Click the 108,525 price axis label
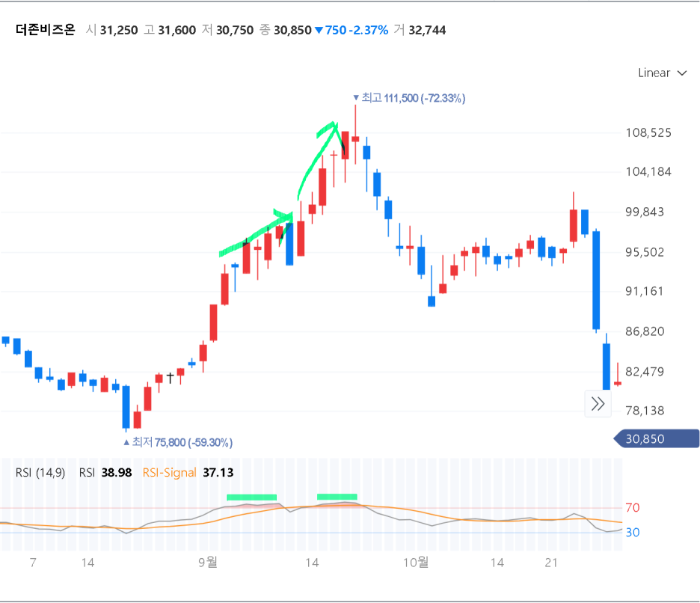 (x=648, y=132)
